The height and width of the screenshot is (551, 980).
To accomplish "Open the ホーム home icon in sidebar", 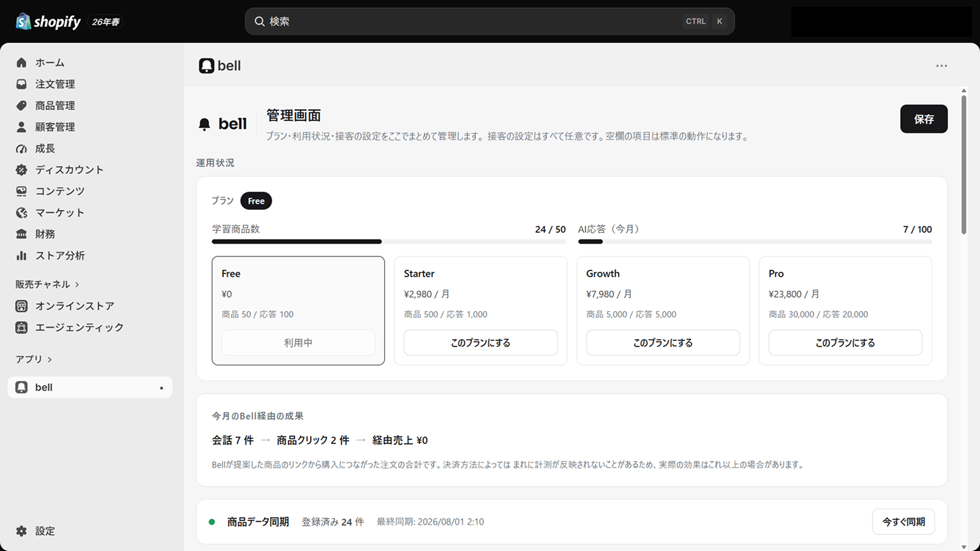I will 21,62.
